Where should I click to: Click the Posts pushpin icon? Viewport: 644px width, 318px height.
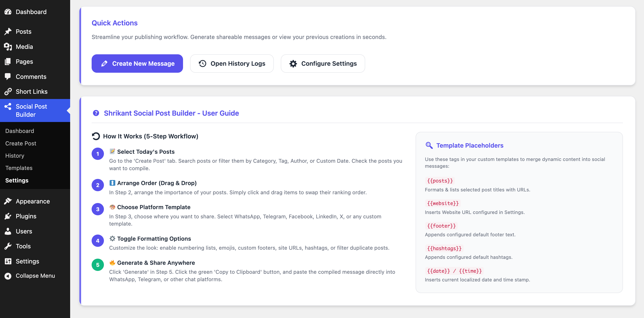[8, 32]
